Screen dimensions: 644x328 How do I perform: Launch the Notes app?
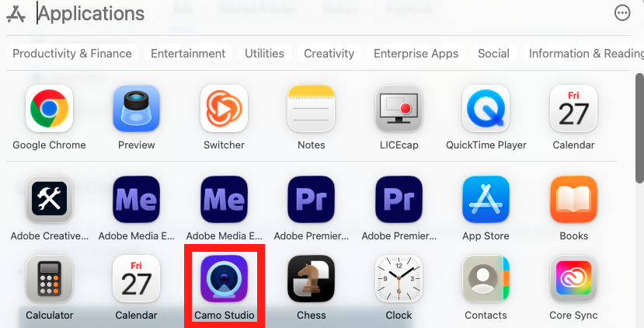pos(312,109)
